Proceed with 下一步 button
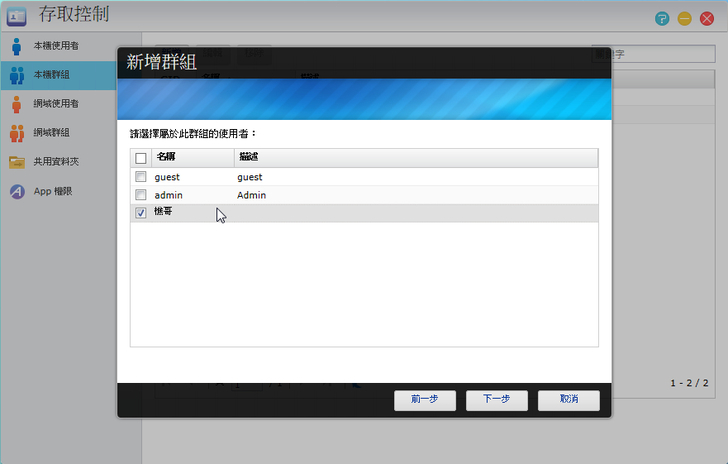This screenshot has width=728, height=464. (x=497, y=400)
